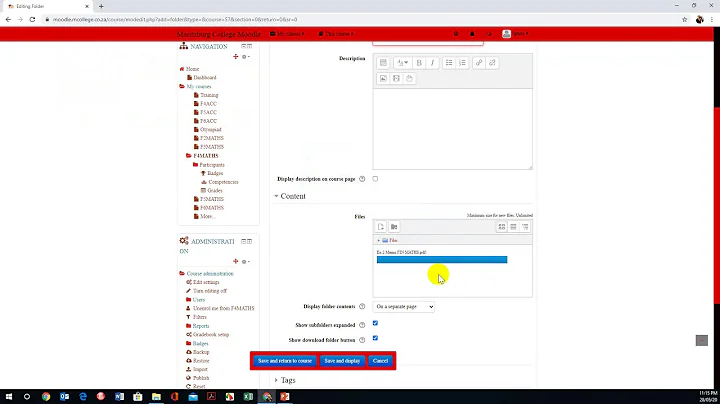720x404 pixels.
Task: Click inside the Description text area
Action: pos(452,129)
